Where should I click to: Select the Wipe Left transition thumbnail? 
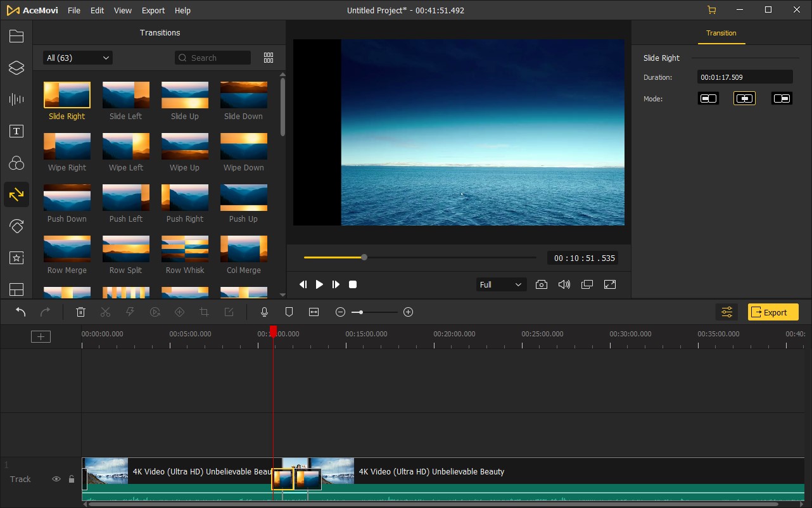[x=126, y=146]
